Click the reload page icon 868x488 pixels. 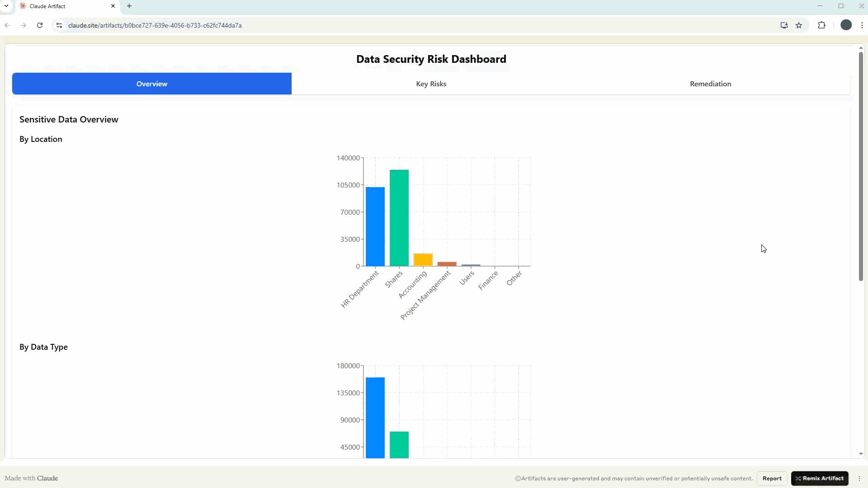[40, 25]
